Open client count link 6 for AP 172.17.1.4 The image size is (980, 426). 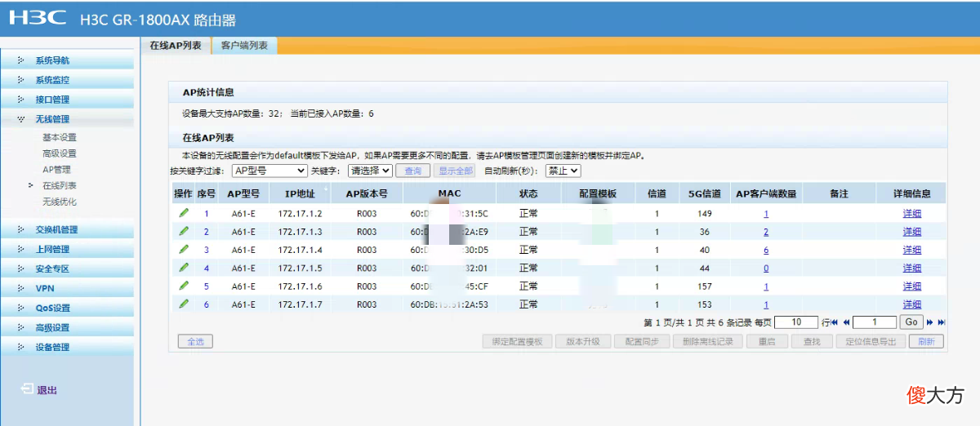[x=766, y=250]
